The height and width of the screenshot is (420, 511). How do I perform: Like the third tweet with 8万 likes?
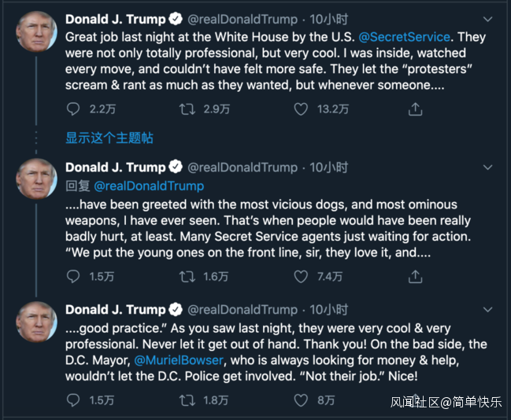301,400
